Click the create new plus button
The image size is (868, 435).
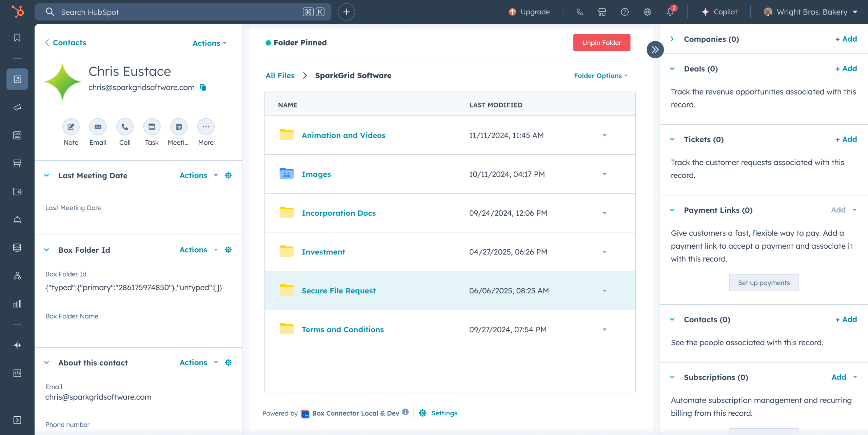[x=346, y=12]
